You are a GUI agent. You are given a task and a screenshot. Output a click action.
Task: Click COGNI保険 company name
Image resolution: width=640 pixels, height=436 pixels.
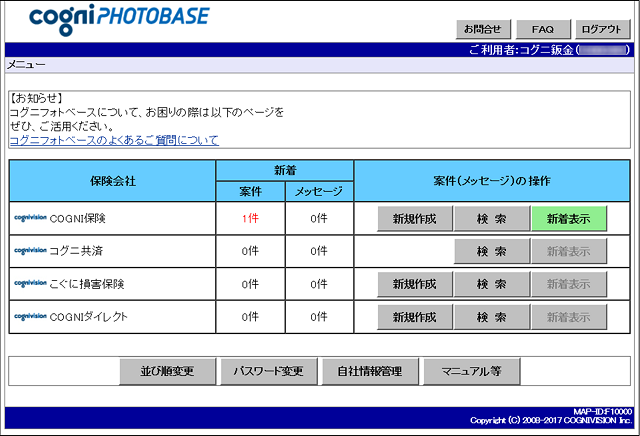tap(78, 218)
